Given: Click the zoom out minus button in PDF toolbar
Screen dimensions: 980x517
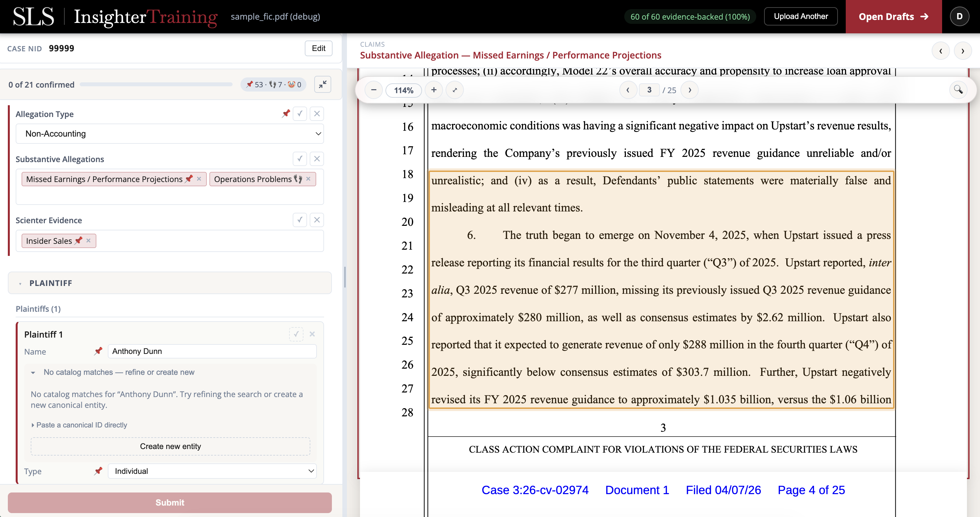Looking at the screenshot, I should coord(374,90).
